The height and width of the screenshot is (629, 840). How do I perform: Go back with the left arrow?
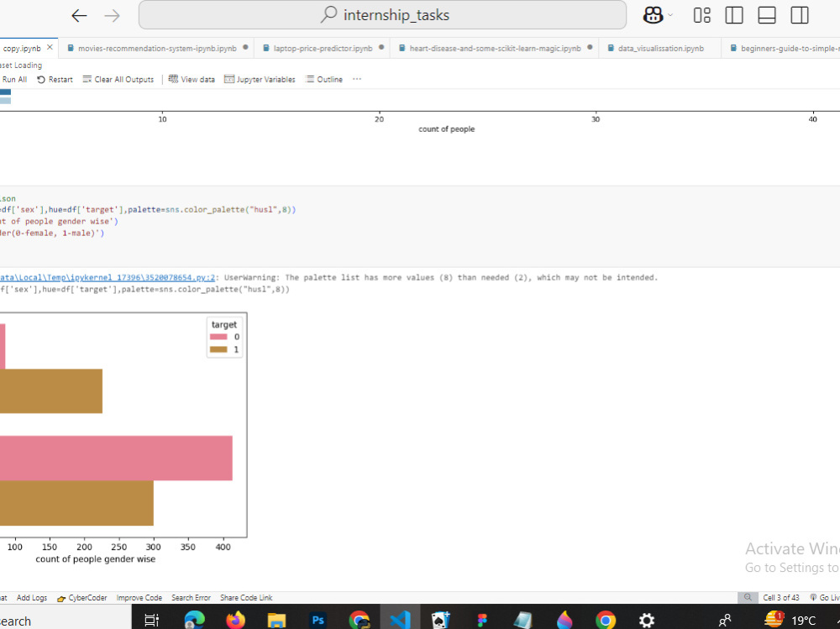click(79, 16)
